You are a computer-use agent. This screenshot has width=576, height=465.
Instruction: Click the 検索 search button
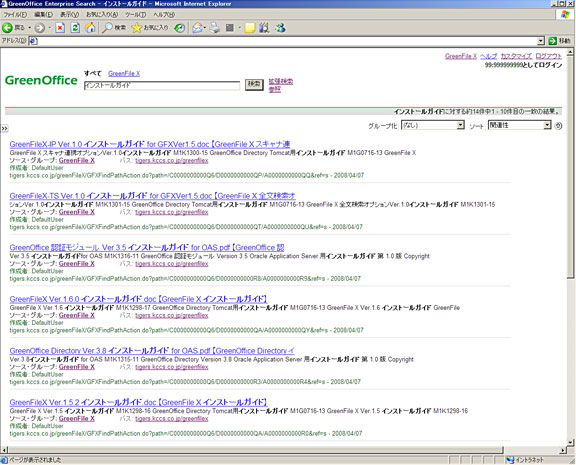(x=254, y=84)
